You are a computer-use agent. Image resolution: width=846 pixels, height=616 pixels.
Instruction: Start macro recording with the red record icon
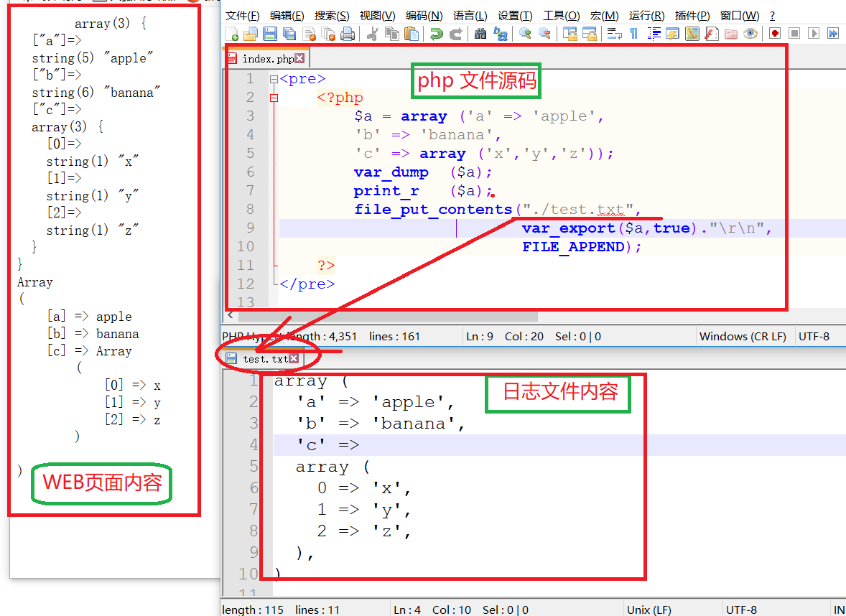point(775,34)
